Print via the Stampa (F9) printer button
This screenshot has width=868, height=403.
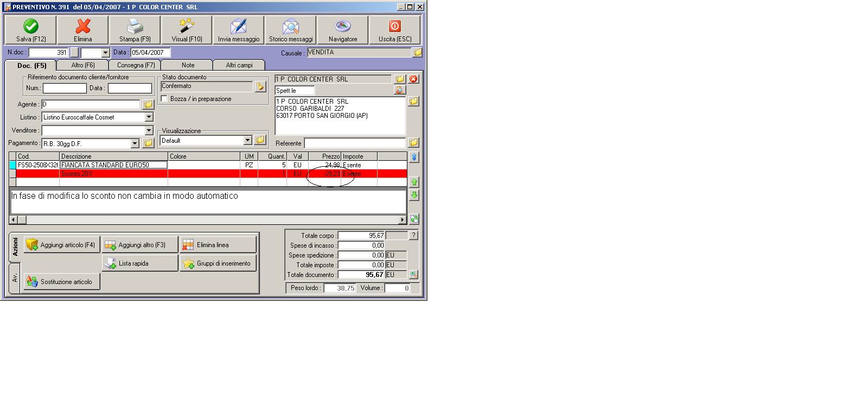(x=135, y=30)
